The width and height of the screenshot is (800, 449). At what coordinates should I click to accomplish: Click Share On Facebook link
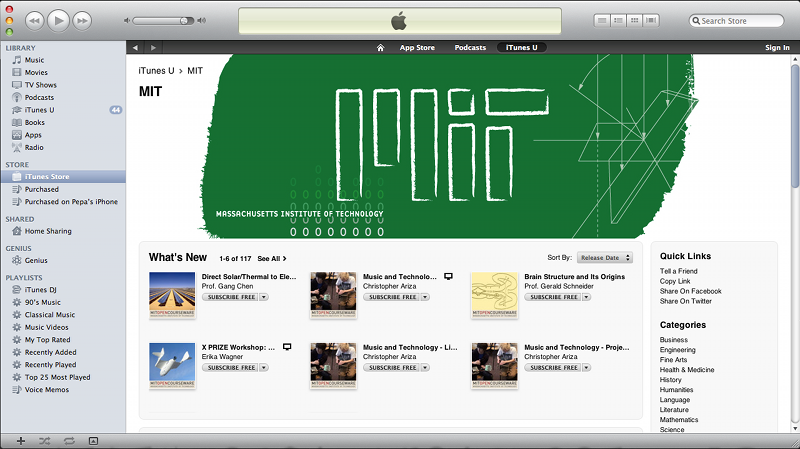click(x=690, y=291)
